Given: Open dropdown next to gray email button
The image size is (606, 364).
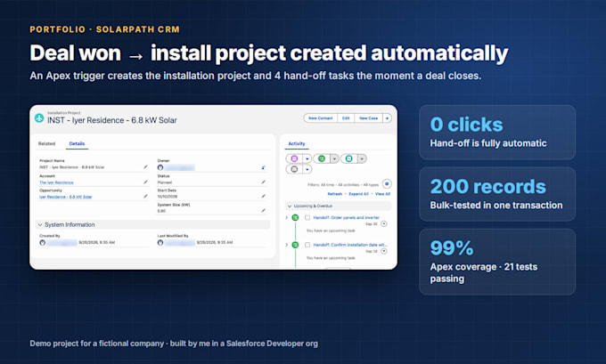Looking at the screenshot, I should pos(307,169).
